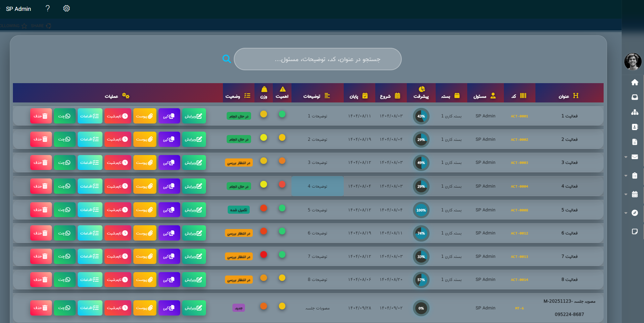The height and width of the screenshot is (323, 644).
Task: Click the blue search magnifier icon
Action: pos(227,59)
